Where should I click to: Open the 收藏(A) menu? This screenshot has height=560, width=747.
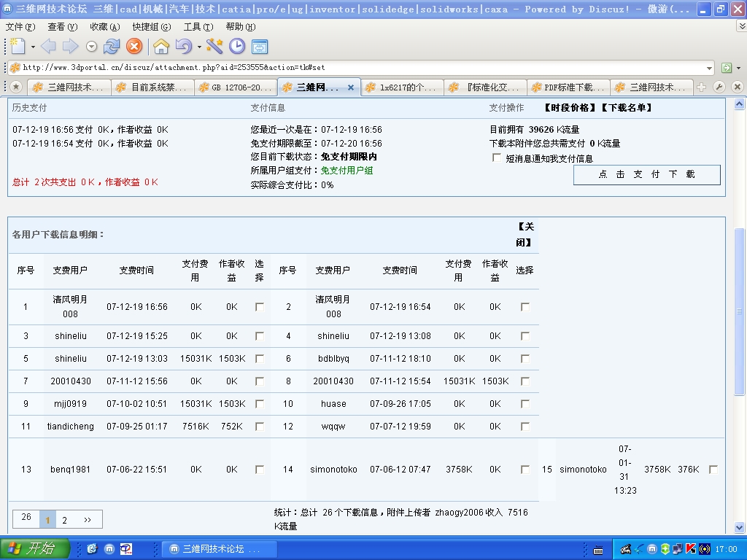pyautogui.click(x=105, y=27)
